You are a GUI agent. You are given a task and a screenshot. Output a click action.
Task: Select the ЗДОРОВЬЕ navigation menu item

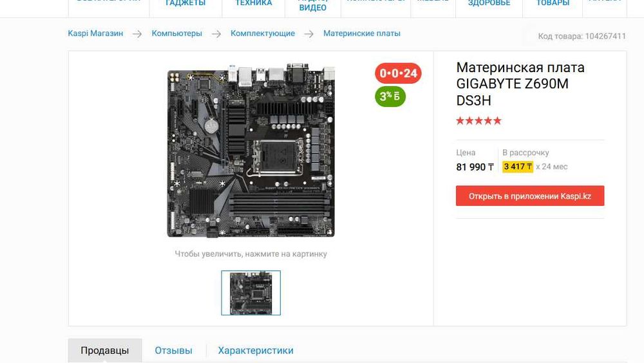489,3
